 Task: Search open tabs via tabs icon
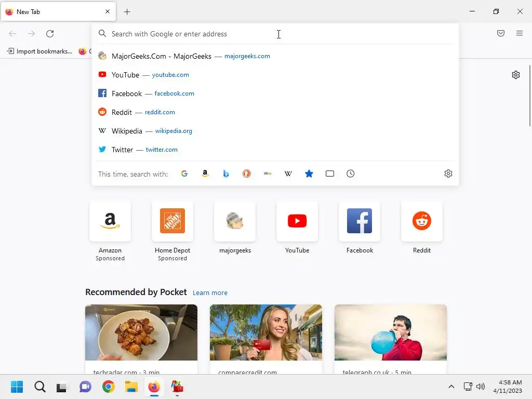330,174
